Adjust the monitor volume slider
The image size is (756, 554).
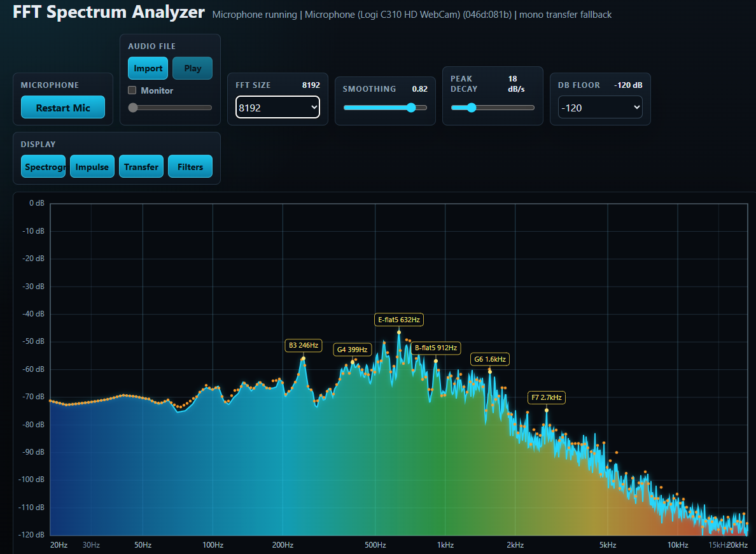pyautogui.click(x=170, y=108)
